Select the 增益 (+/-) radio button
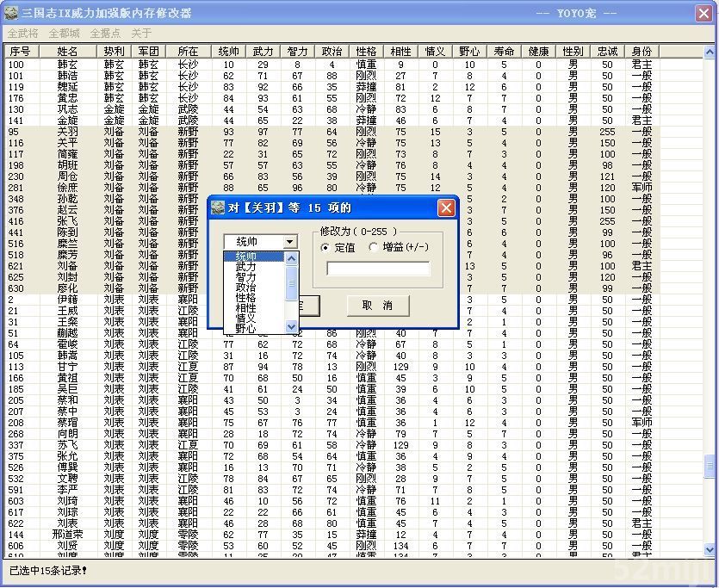The image size is (719, 588). [374, 247]
